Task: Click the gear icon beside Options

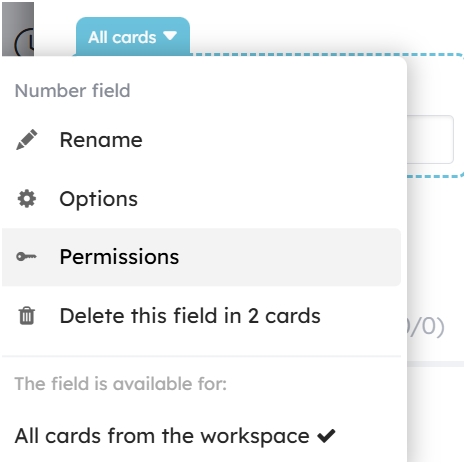Action: click(27, 199)
